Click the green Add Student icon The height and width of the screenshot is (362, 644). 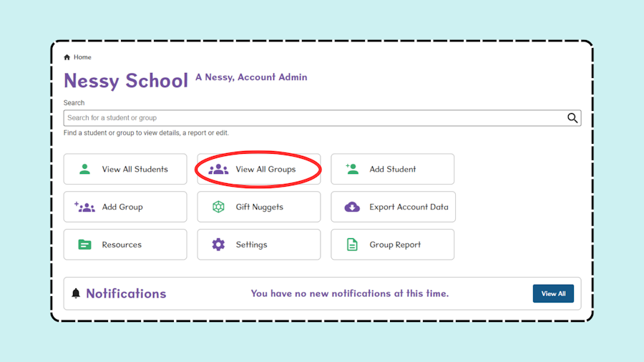point(352,169)
